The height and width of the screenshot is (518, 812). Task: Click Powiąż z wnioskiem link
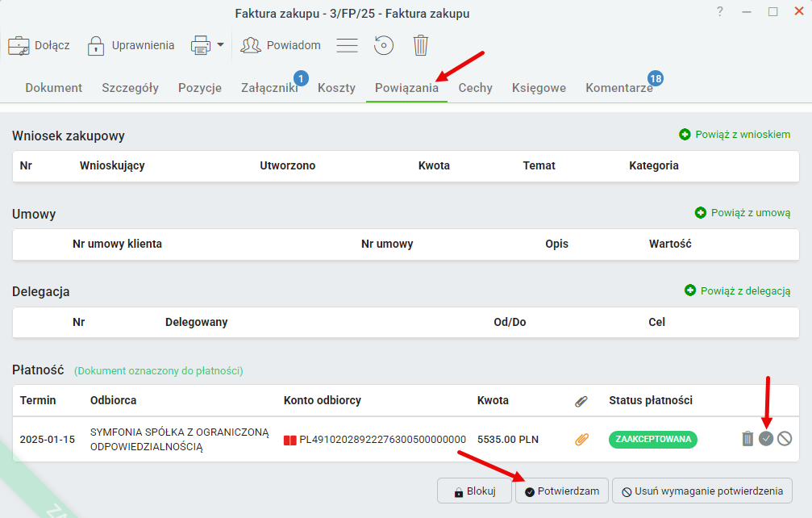point(735,135)
